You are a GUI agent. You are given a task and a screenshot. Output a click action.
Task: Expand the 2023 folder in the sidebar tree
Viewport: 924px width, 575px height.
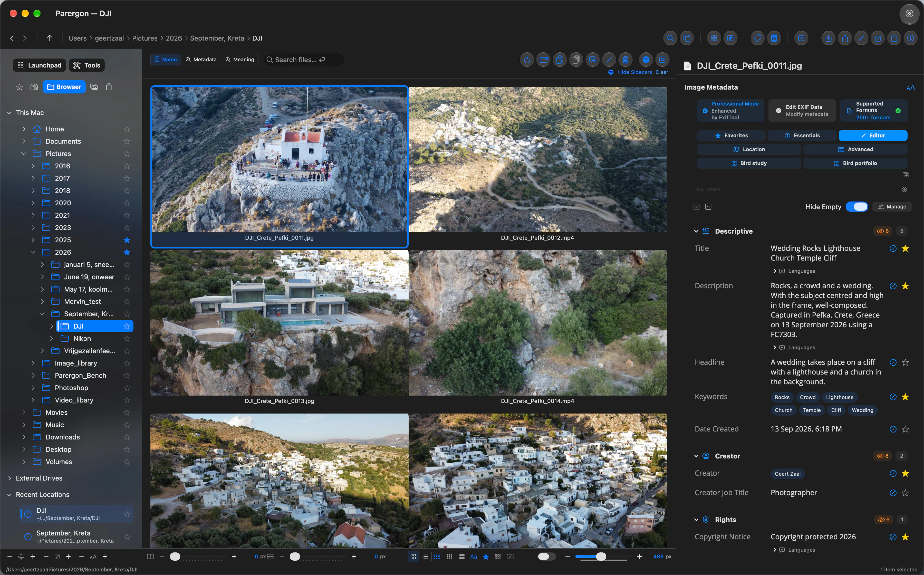click(x=33, y=228)
